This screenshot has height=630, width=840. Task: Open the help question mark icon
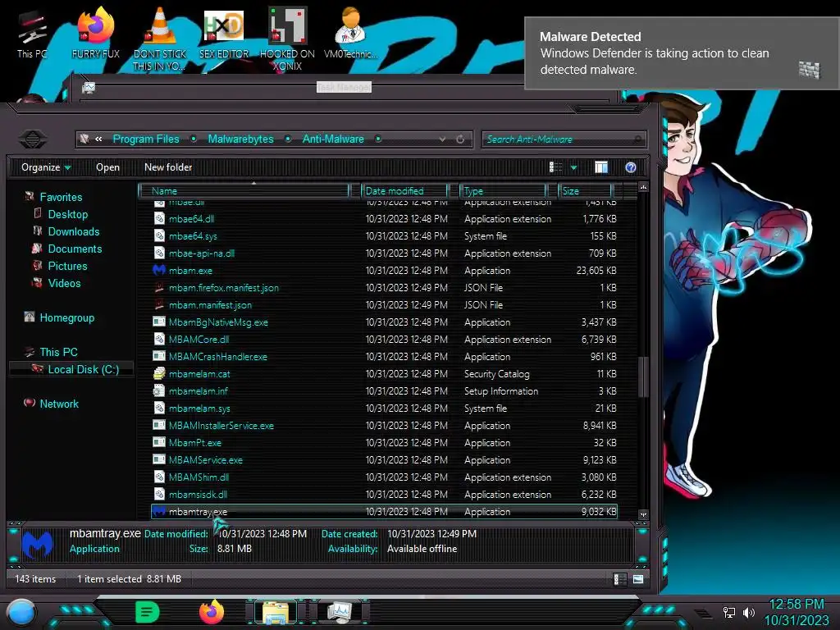click(x=631, y=167)
